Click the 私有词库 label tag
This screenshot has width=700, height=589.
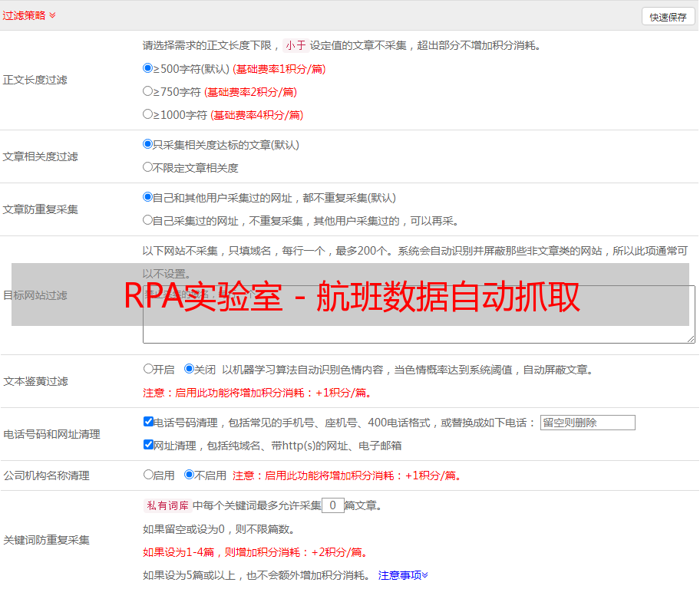tap(166, 505)
